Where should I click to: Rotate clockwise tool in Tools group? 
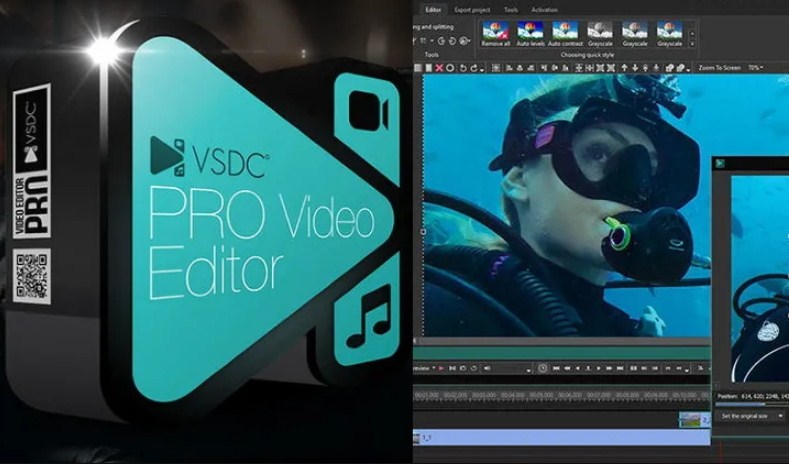click(x=452, y=41)
